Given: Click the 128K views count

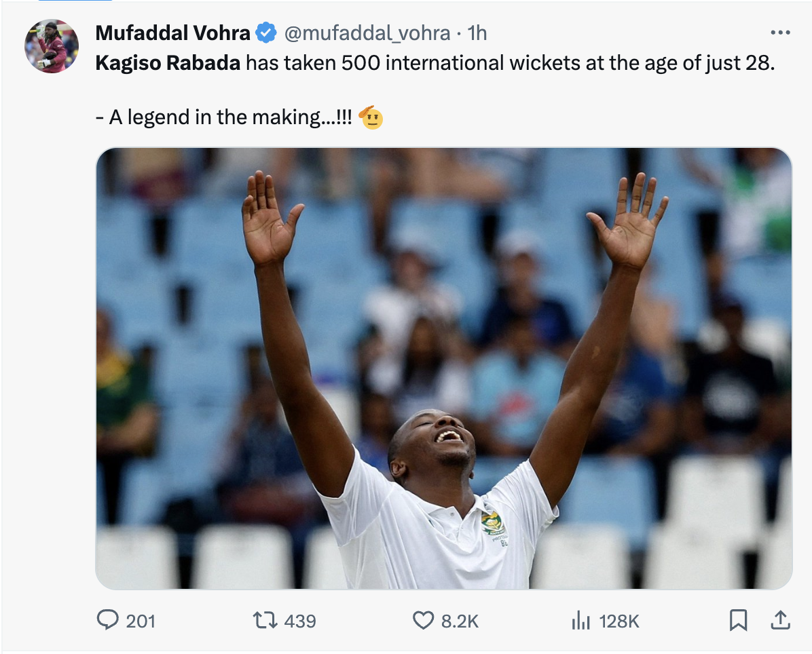Looking at the screenshot, I should 619,621.
